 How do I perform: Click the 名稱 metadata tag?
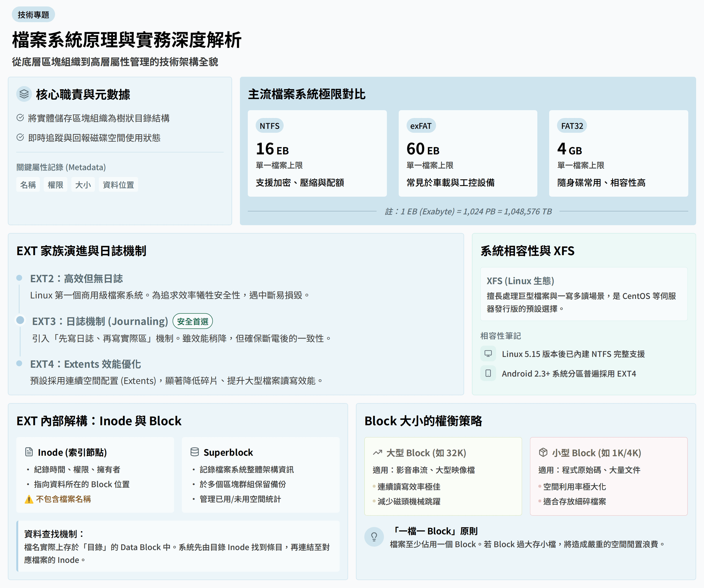[x=28, y=184]
